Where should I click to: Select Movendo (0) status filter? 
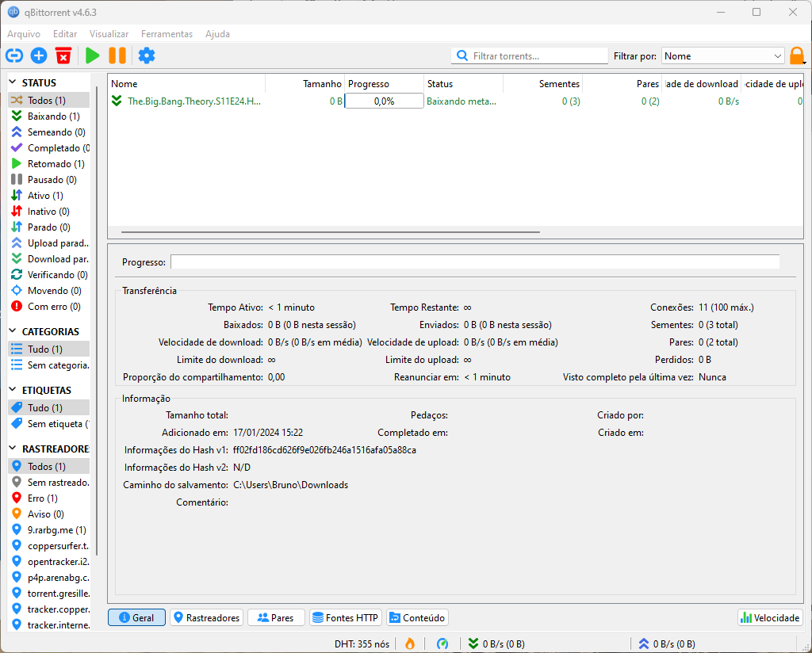point(49,291)
